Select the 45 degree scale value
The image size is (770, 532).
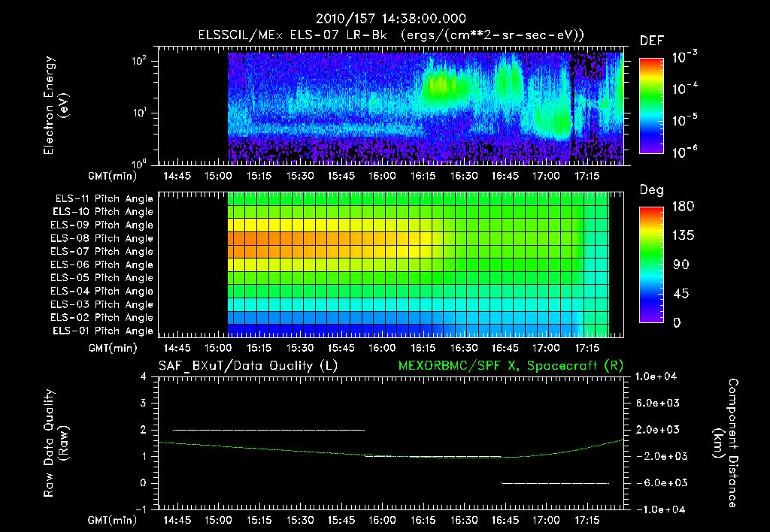[681, 294]
